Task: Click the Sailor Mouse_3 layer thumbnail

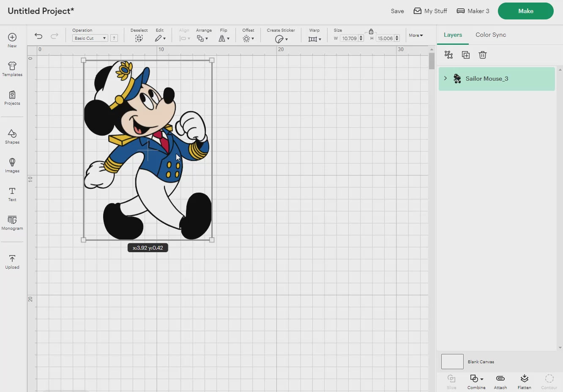Action: 457,78
